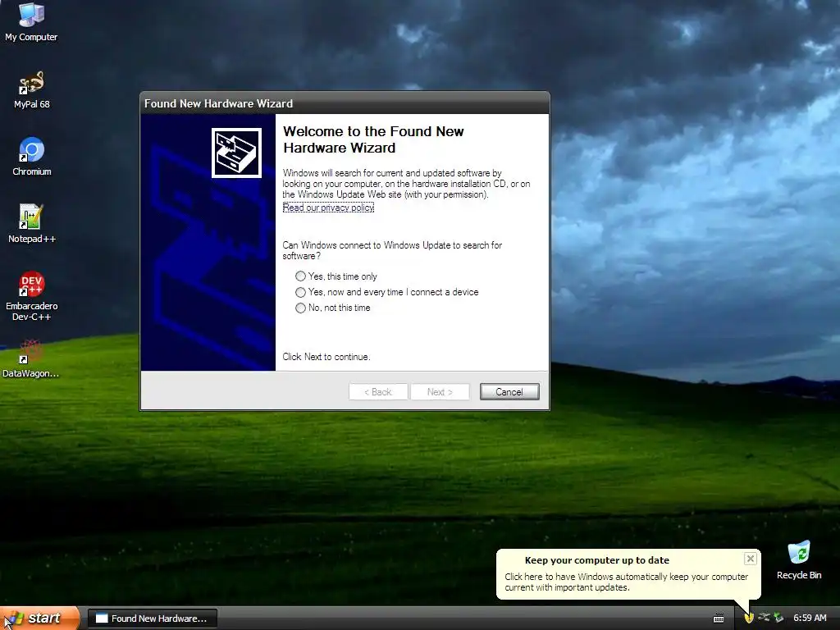This screenshot has height=630, width=840.
Task: Click the Back button in the wizard
Action: point(378,391)
